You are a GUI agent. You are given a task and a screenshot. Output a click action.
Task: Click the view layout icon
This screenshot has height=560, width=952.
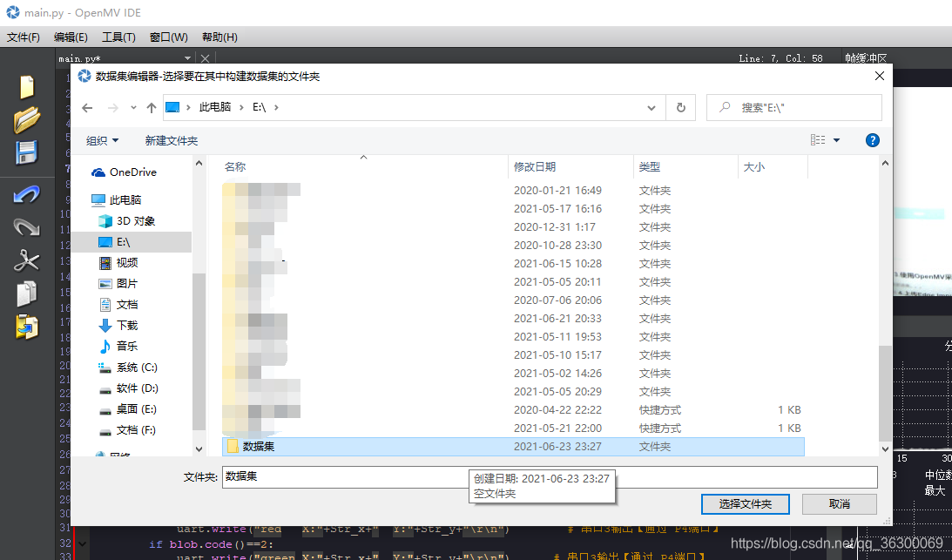point(818,140)
